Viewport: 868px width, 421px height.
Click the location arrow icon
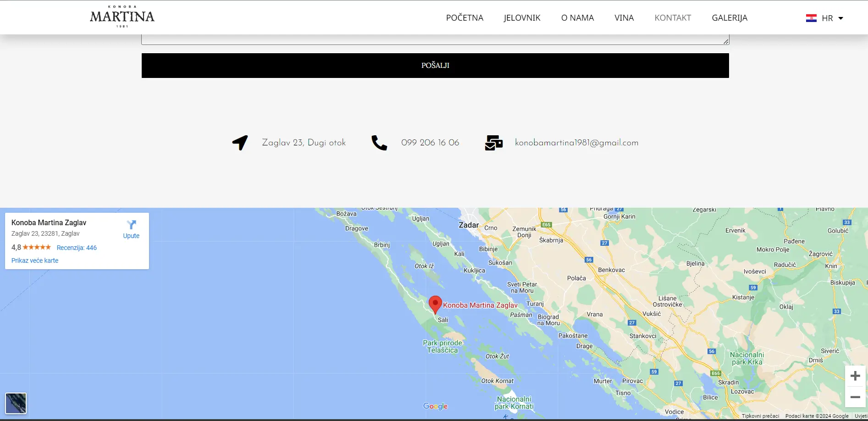[x=240, y=143]
